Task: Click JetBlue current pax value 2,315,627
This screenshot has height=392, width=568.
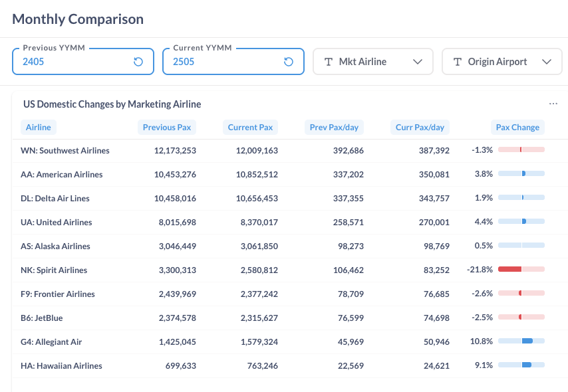Action: click(259, 318)
